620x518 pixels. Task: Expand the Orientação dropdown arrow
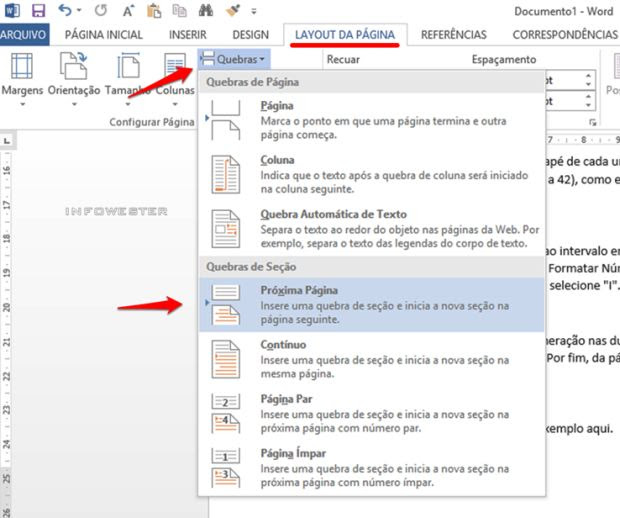pyautogui.click(x=74, y=104)
